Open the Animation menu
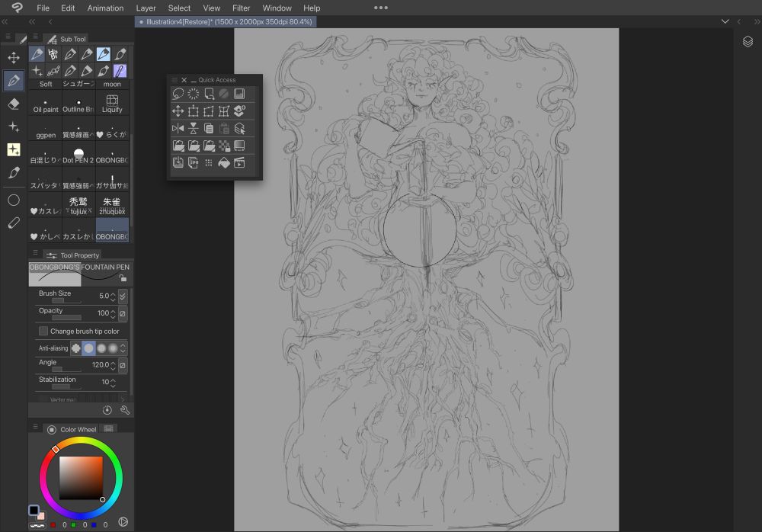Image resolution: width=762 pixels, height=532 pixels. click(x=105, y=8)
